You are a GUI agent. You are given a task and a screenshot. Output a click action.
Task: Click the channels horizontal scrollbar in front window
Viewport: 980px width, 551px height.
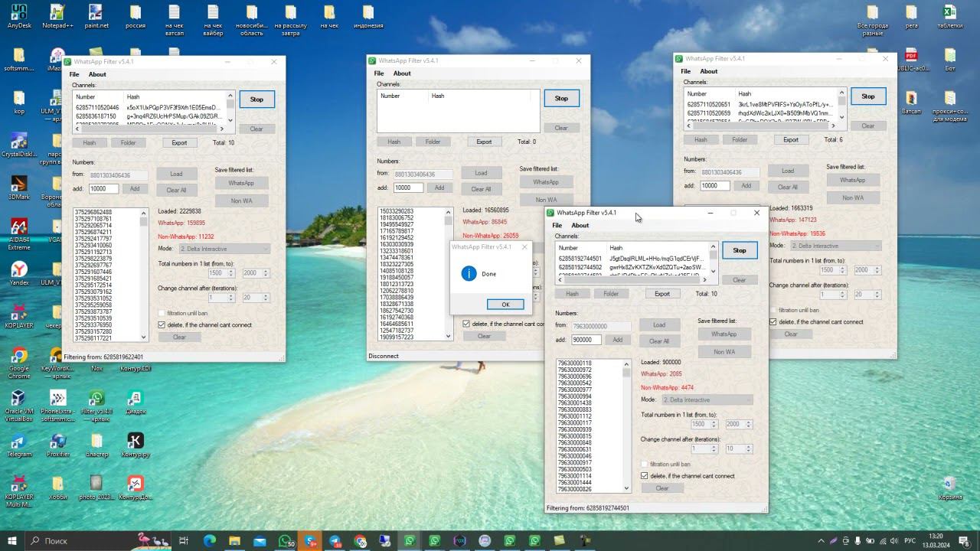click(632, 279)
